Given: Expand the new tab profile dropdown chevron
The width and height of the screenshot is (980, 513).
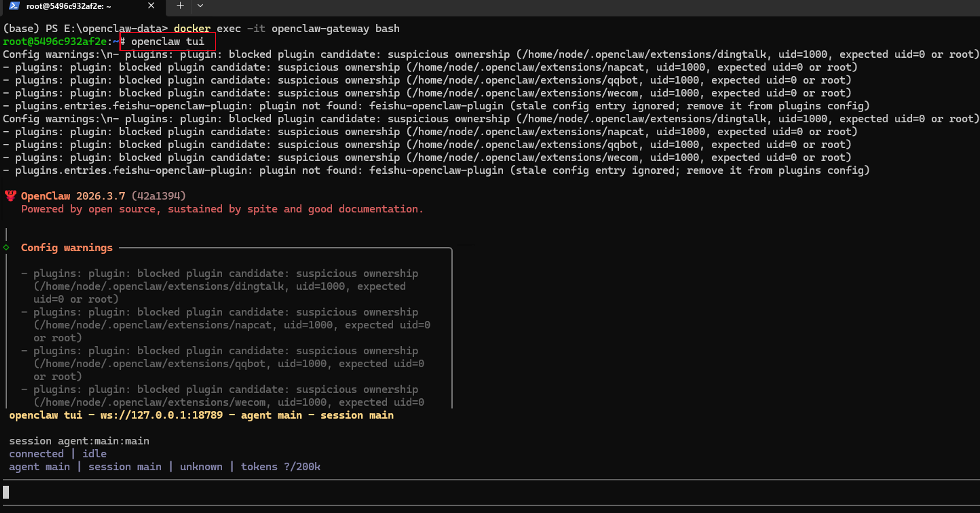Looking at the screenshot, I should (x=200, y=6).
